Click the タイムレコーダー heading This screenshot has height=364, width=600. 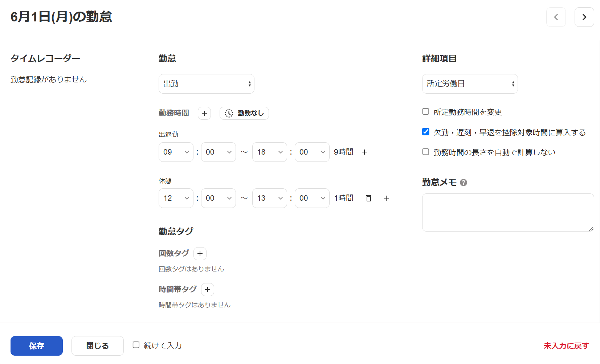coord(45,58)
